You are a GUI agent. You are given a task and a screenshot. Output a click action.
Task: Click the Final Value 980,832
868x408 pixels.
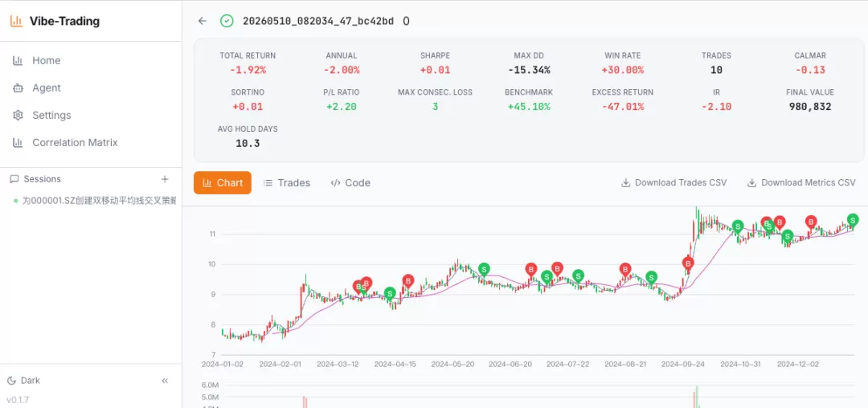coord(810,107)
